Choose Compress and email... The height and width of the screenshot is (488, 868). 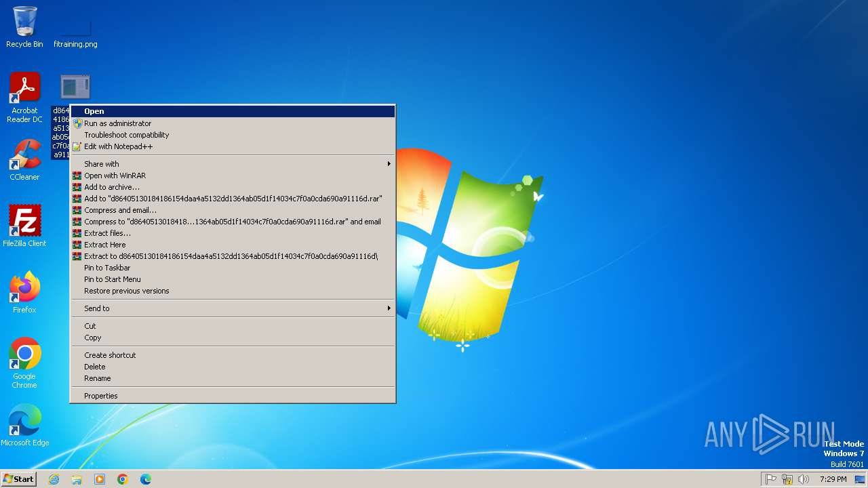[x=233, y=210]
